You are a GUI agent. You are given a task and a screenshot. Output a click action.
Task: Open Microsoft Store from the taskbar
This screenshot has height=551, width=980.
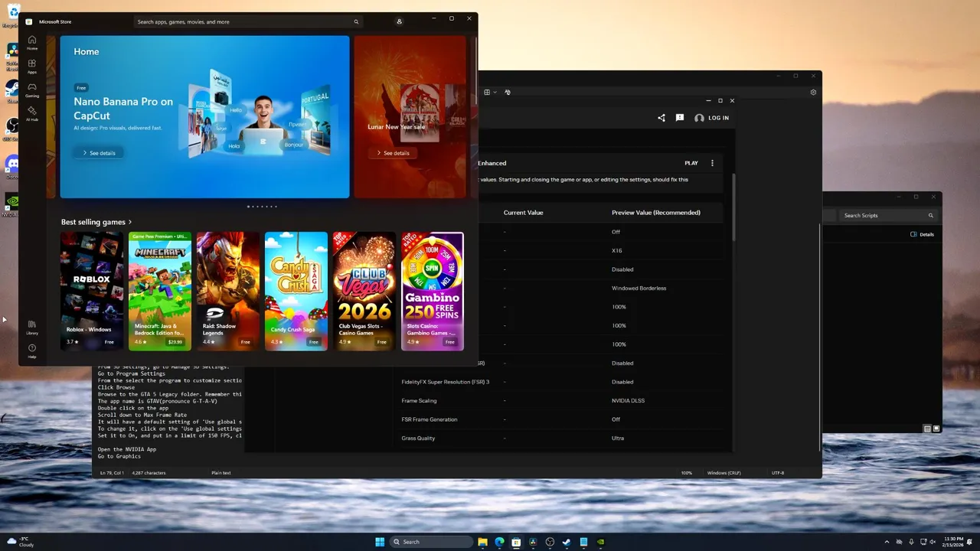(x=516, y=542)
